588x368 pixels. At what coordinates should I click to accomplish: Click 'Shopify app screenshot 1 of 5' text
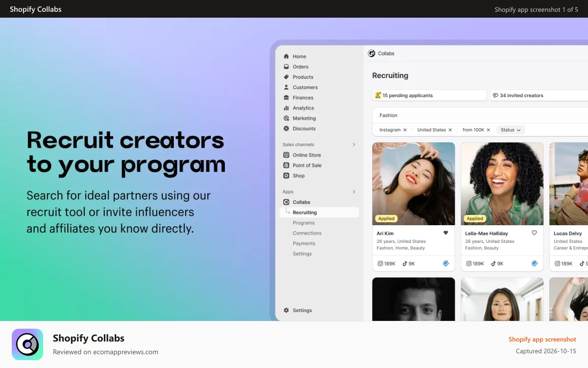point(537,9)
